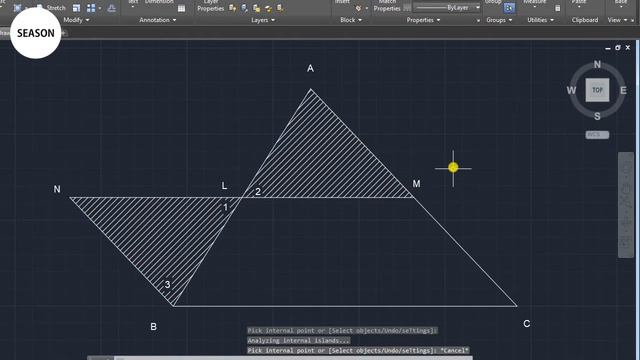Expand the Annotation panel flyout

tap(158, 20)
